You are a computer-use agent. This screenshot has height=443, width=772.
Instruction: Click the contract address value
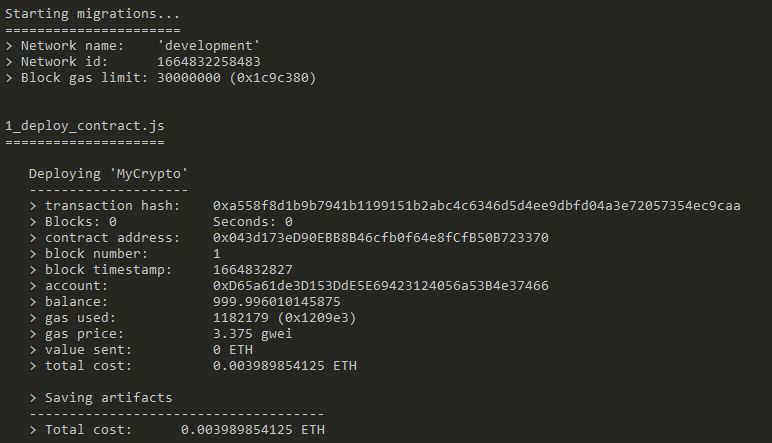380,238
